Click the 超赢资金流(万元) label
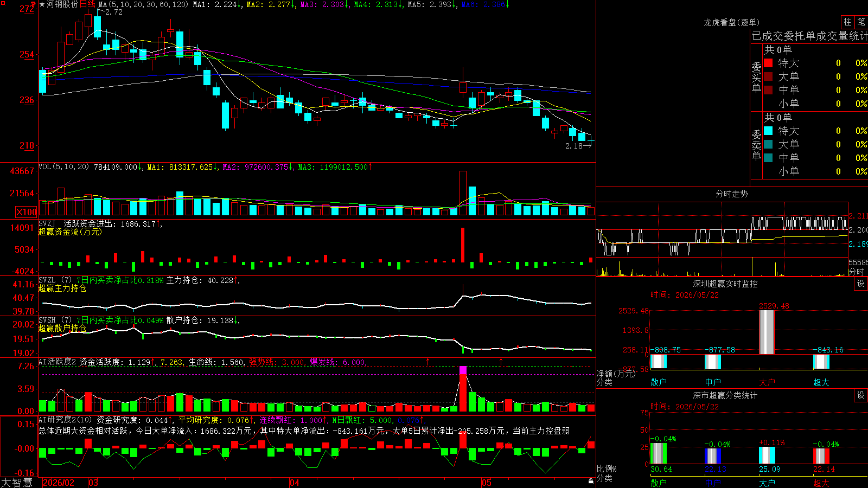The height and width of the screenshot is (488, 868). click(x=70, y=232)
